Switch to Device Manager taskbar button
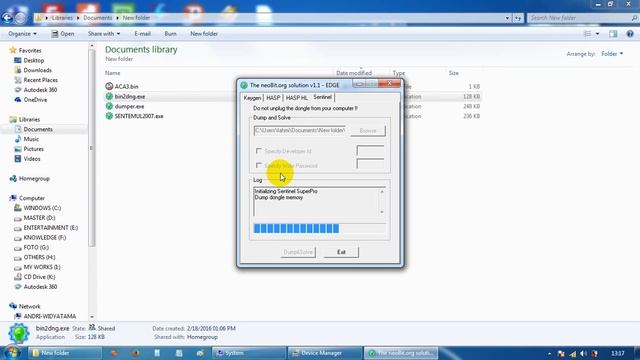The image size is (640, 360). 325,353
